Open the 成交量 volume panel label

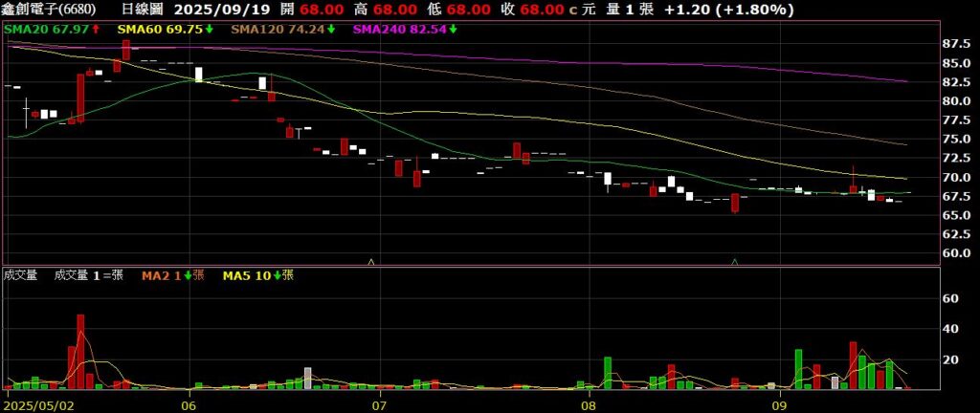tap(20, 275)
